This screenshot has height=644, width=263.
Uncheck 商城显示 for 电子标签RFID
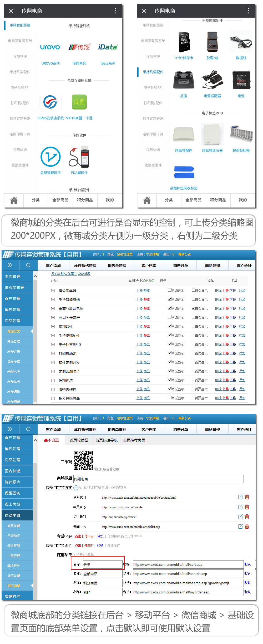[x=170, y=344]
